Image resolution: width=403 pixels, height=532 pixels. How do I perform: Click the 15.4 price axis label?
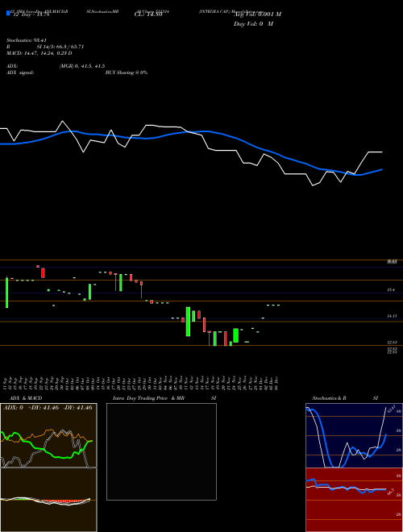tap(391, 290)
